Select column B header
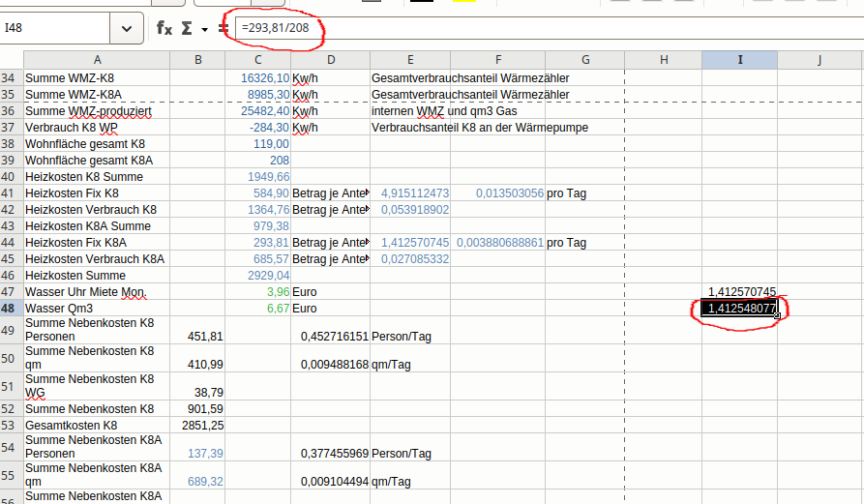864x504 pixels. click(197, 59)
